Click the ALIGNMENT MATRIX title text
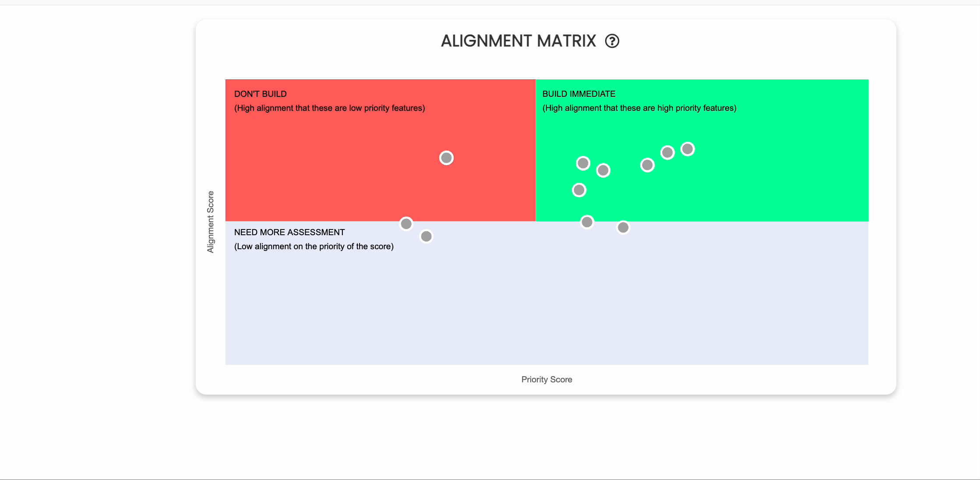Viewport: 980px width, 480px height. (x=518, y=41)
